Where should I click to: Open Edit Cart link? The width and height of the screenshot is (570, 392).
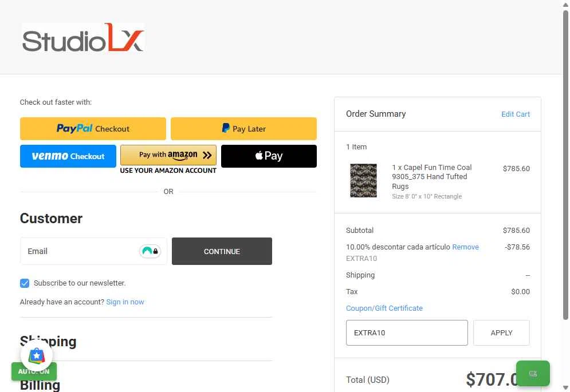click(516, 114)
